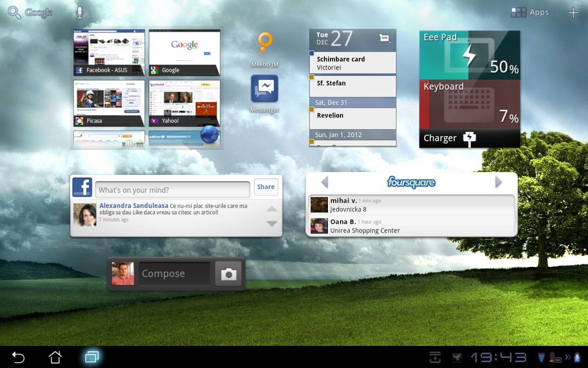The width and height of the screenshot is (588, 368).
Task: Open Google bookmark thumbnail
Action: click(x=185, y=53)
